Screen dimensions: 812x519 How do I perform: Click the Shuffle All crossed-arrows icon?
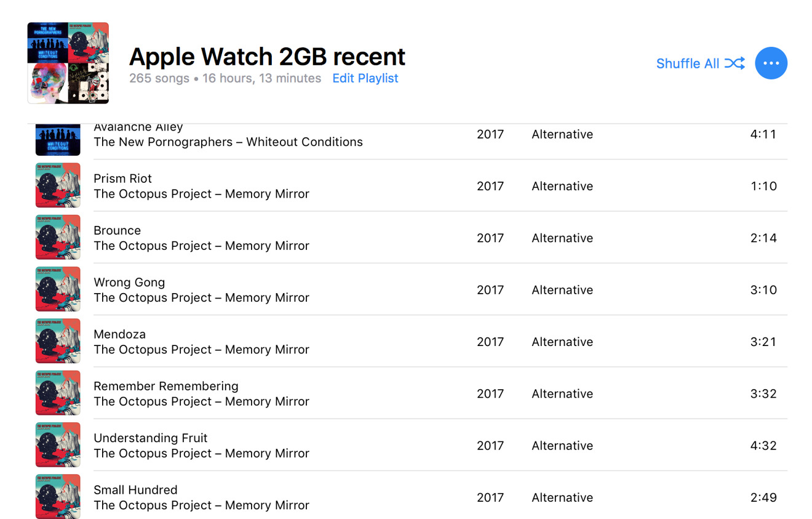[x=734, y=63]
